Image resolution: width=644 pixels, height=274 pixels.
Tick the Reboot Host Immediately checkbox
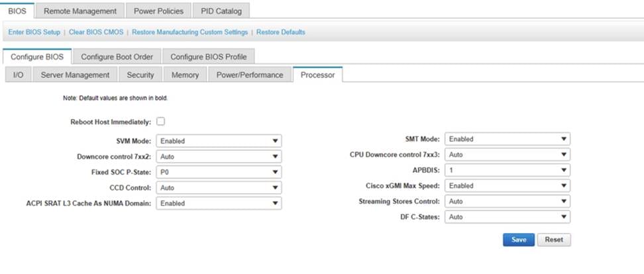pos(160,121)
